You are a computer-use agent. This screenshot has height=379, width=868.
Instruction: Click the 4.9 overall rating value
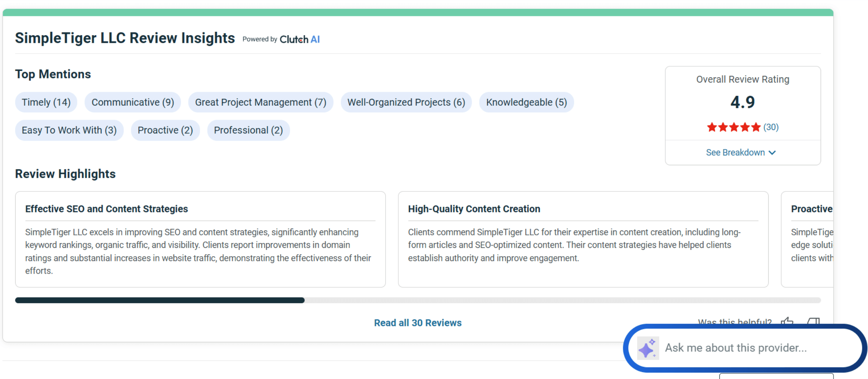[x=743, y=102]
